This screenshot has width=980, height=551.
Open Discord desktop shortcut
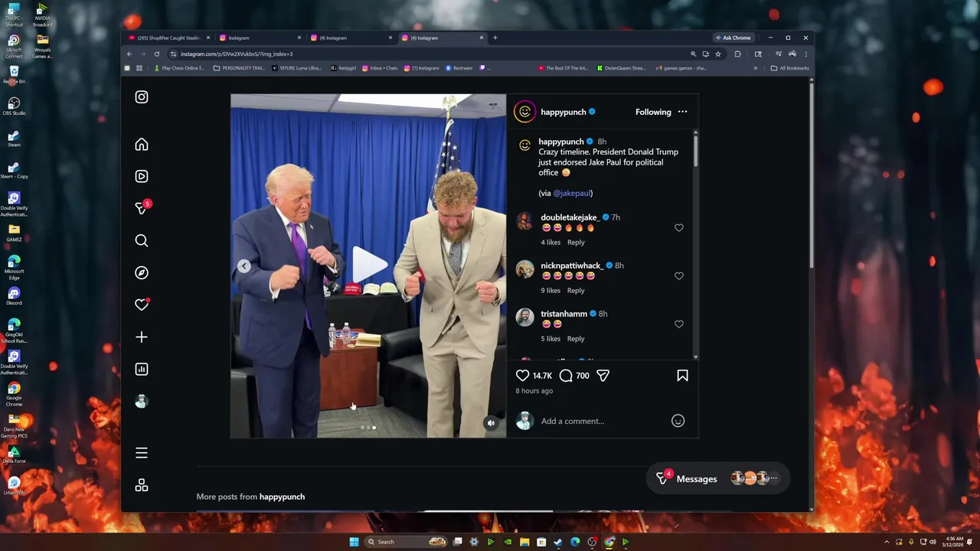click(x=14, y=295)
